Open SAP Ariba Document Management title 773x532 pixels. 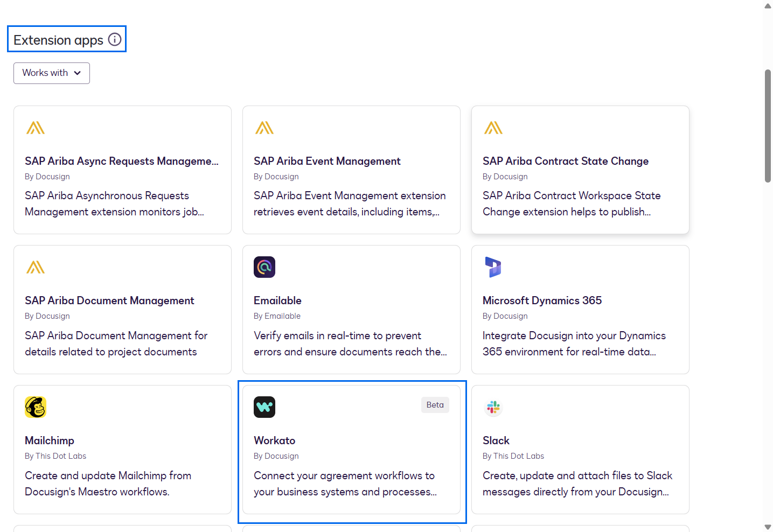tap(109, 300)
